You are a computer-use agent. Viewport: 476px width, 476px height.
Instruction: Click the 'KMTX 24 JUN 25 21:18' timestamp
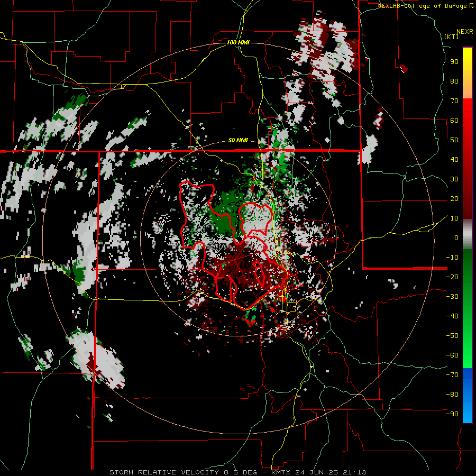[318, 472]
